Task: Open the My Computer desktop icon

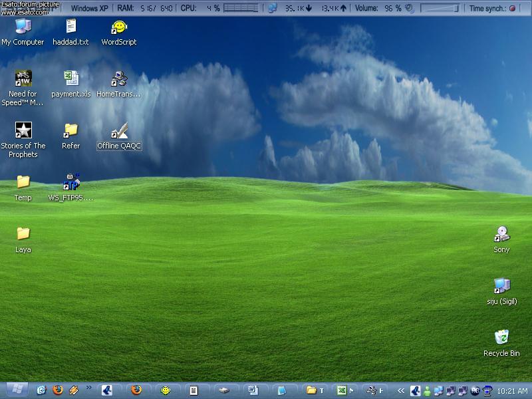Action: point(23,27)
